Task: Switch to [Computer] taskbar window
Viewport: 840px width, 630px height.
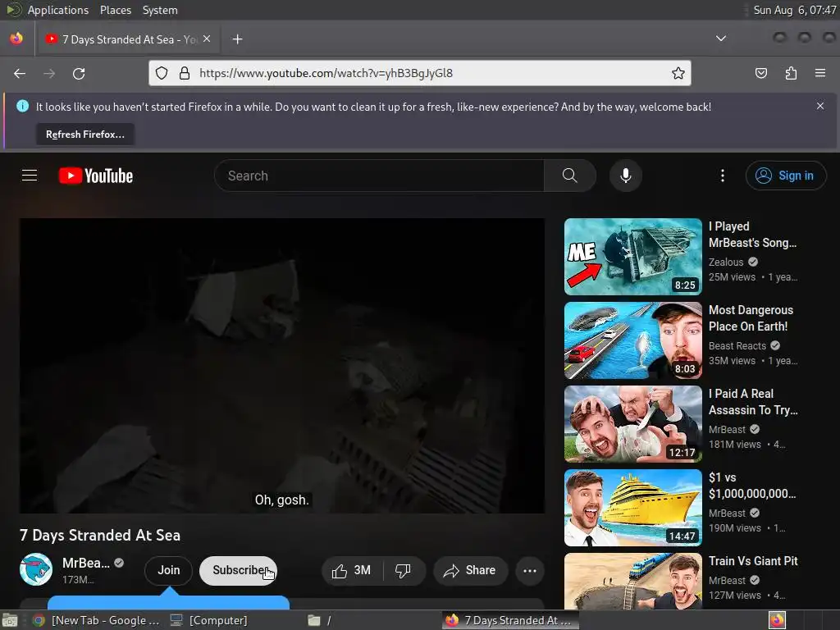Action: pyautogui.click(x=209, y=620)
